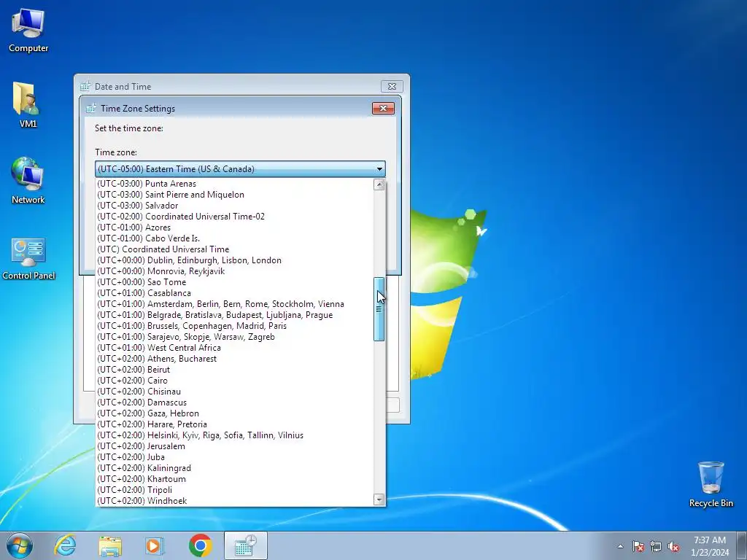Select (UTC) Coordinated Universal Time
The height and width of the screenshot is (560, 747).
point(235,249)
